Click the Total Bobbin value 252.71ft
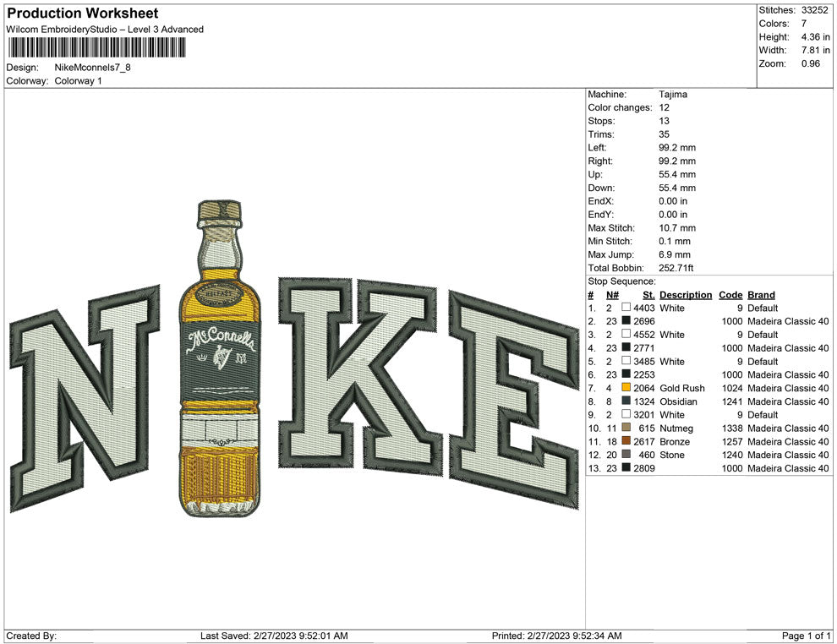This screenshot has height=644, width=837. [x=676, y=268]
